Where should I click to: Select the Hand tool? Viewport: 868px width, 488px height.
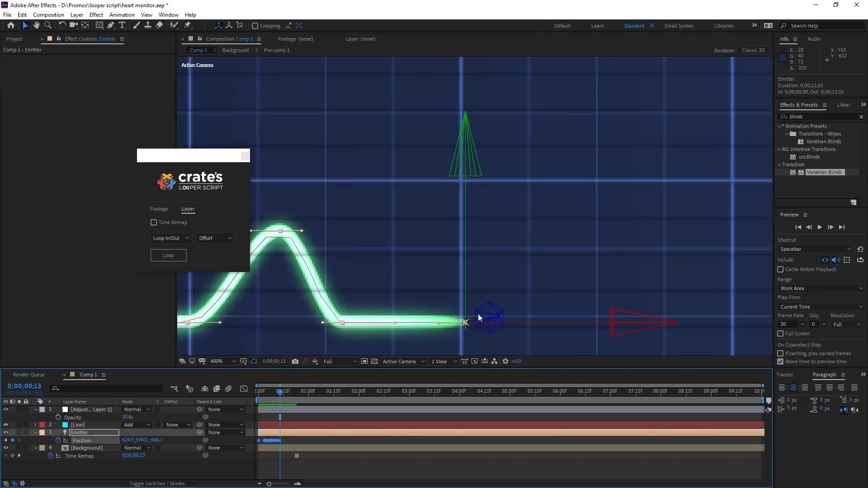click(x=37, y=26)
